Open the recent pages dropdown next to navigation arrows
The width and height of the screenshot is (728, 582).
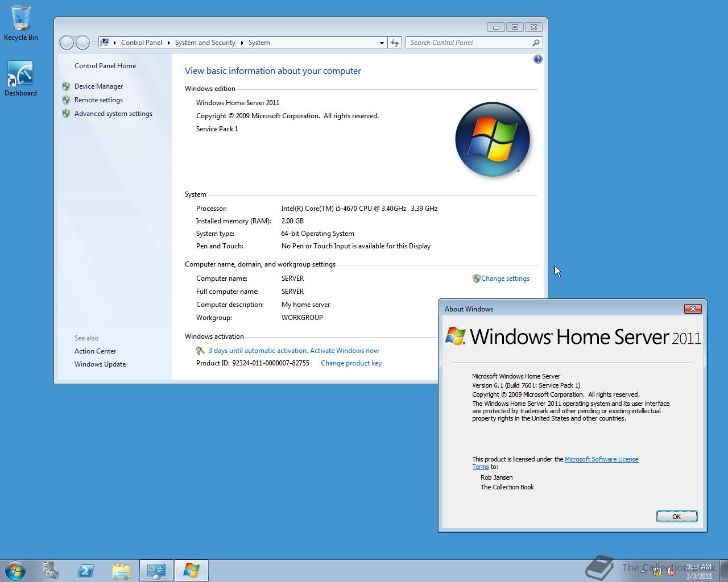[94, 43]
